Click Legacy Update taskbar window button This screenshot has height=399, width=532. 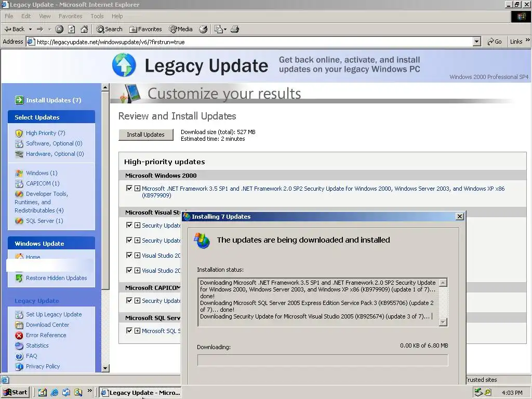140,393
